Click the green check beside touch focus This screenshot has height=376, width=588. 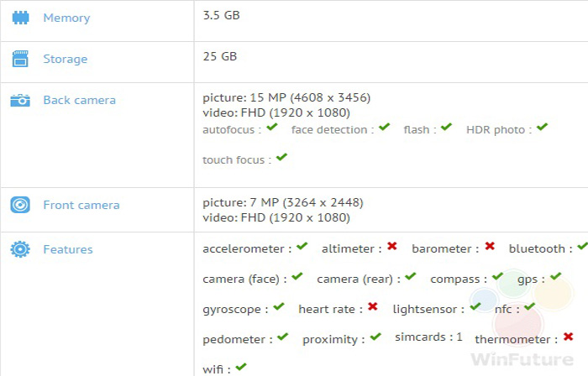click(x=281, y=157)
